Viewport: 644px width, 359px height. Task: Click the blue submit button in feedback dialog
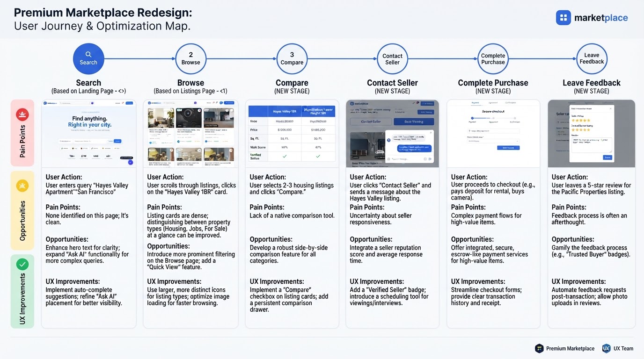pos(607,158)
